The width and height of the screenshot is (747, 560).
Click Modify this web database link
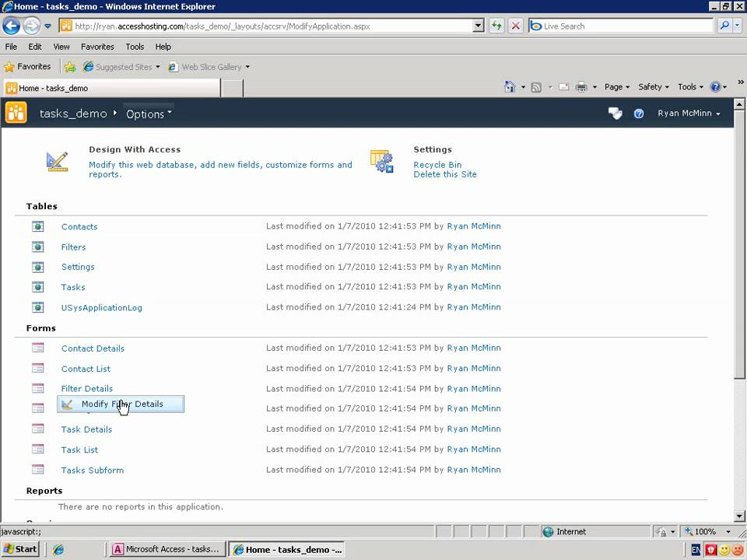(220, 169)
